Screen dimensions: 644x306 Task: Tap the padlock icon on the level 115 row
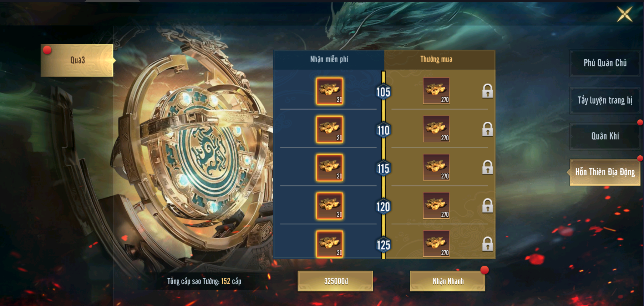pos(487,167)
